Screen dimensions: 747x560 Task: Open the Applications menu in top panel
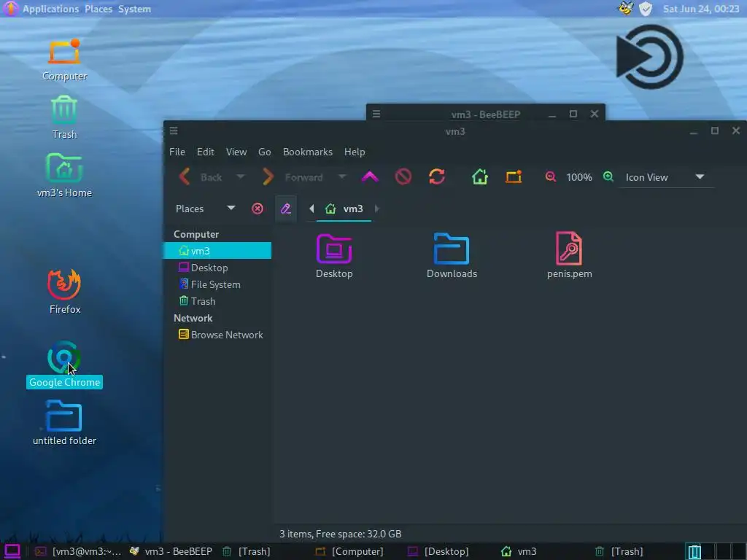point(50,9)
